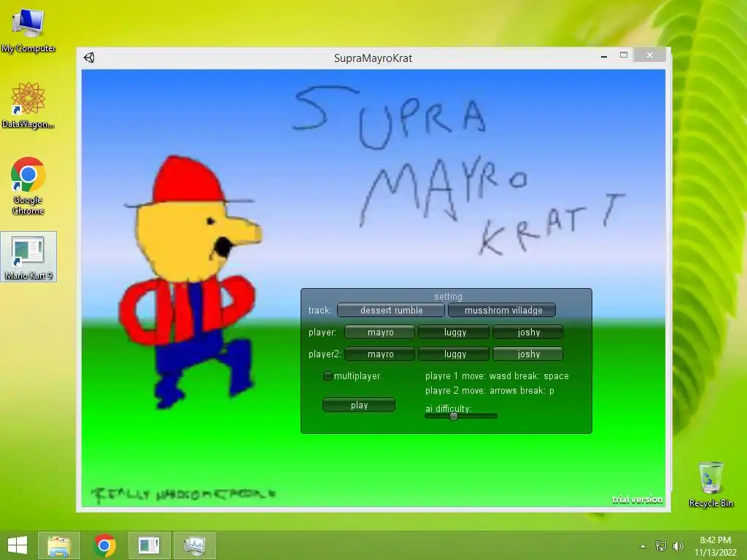Close the SupraMayroKrat window

pos(650,55)
